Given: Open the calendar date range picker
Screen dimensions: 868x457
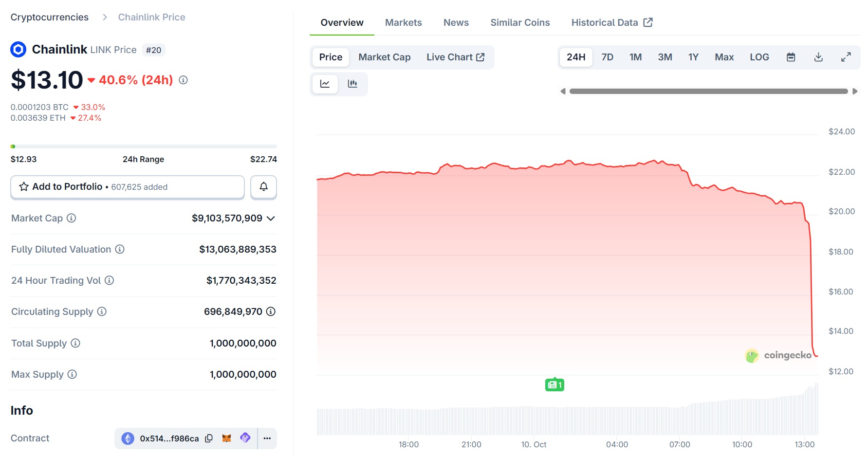Looking at the screenshot, I should [x=791, y=57].
